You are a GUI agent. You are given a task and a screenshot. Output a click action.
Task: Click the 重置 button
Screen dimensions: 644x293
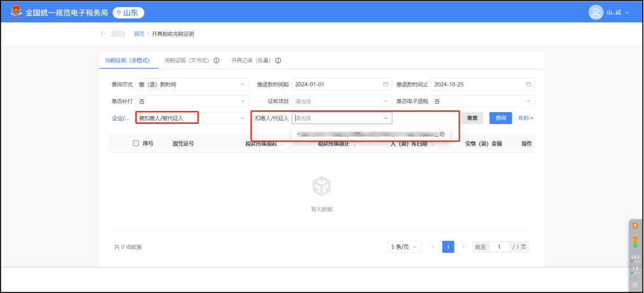(472, 118)
